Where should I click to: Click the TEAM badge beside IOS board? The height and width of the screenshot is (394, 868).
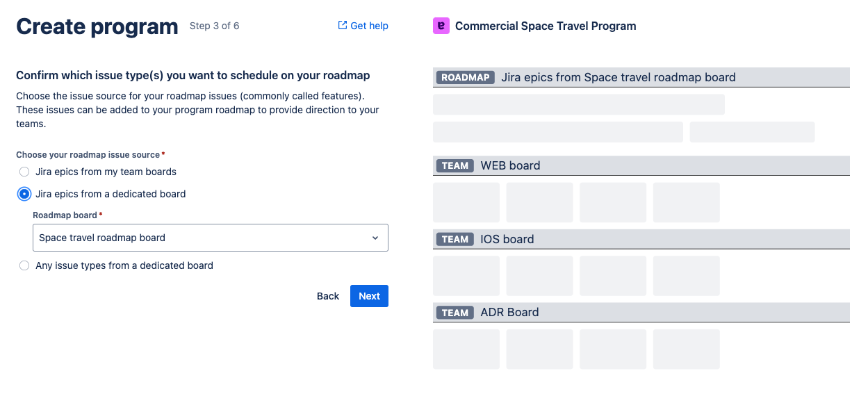(455, 239)
